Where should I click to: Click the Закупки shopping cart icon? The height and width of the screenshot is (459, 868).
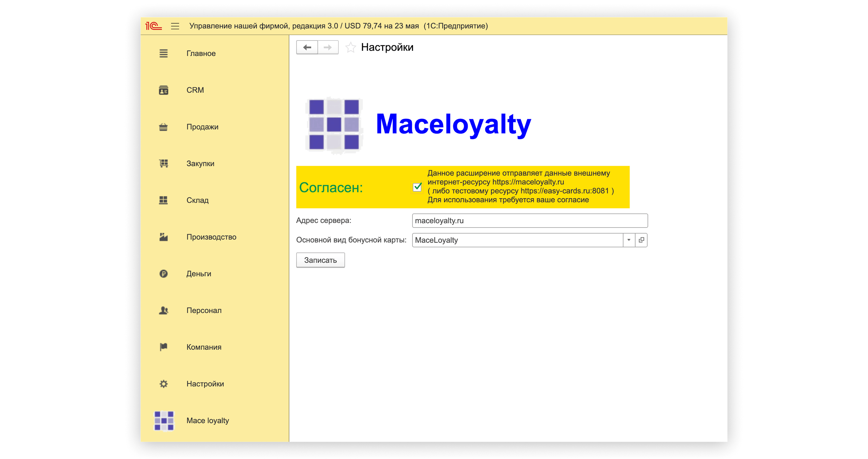point(163,164)
